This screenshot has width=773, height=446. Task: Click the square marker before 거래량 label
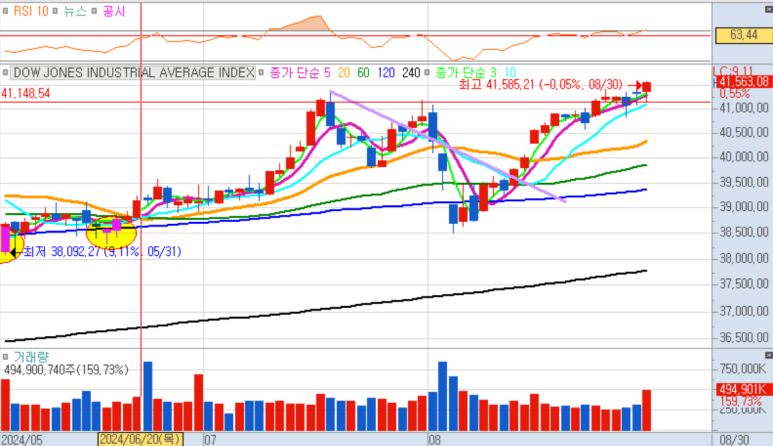[5, 356]
